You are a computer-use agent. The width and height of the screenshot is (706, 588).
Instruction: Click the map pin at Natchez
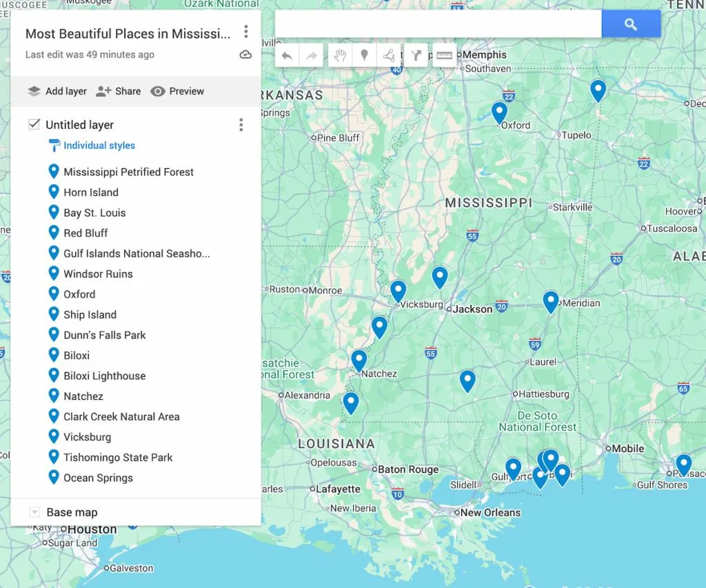coord(359,361)
